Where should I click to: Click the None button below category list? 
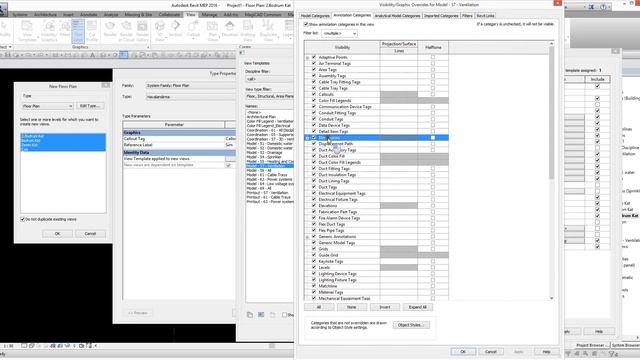click(351, 307)
